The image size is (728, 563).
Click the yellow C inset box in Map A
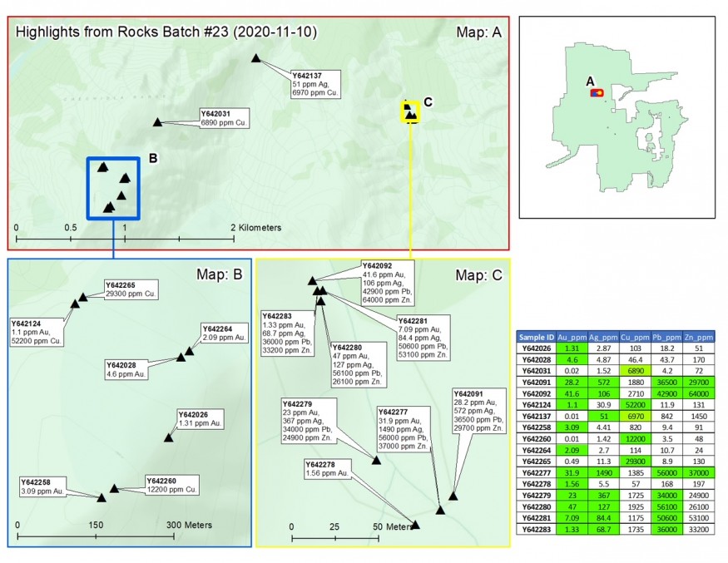click(410, 112)
